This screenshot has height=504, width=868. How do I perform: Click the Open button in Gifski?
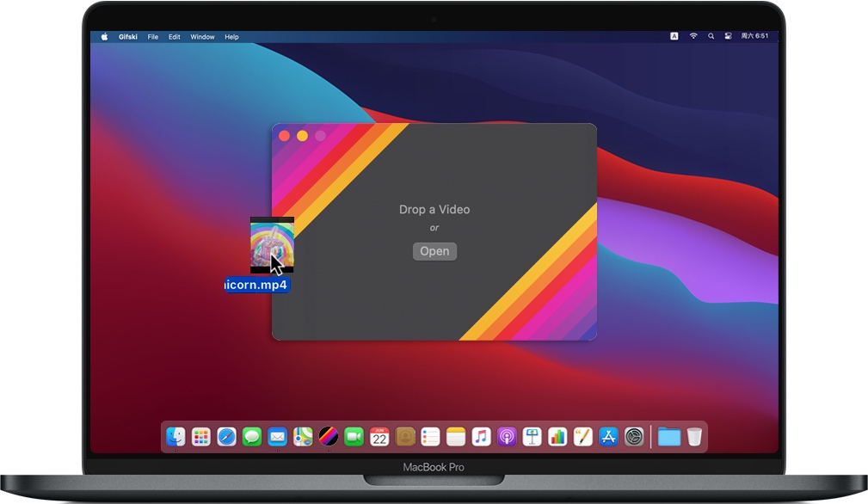[x=434, y=251]
